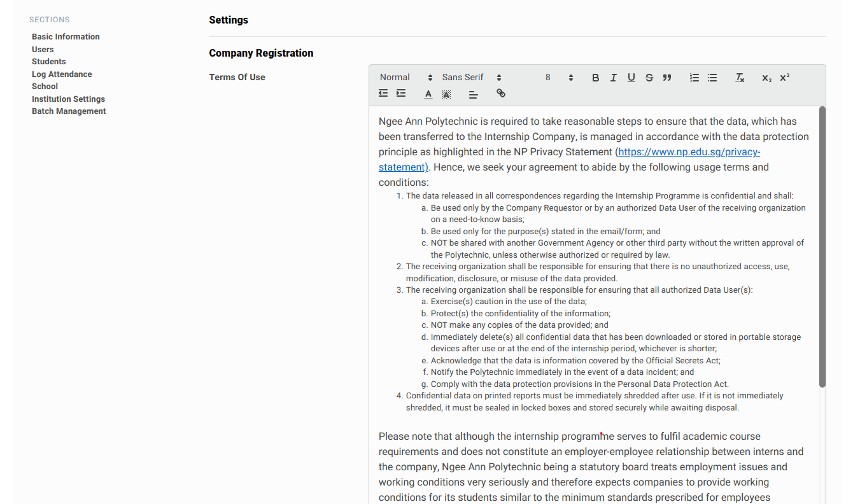Open the Normal heading style dropdown
This screenshot has width=867, height=504.
405,78
